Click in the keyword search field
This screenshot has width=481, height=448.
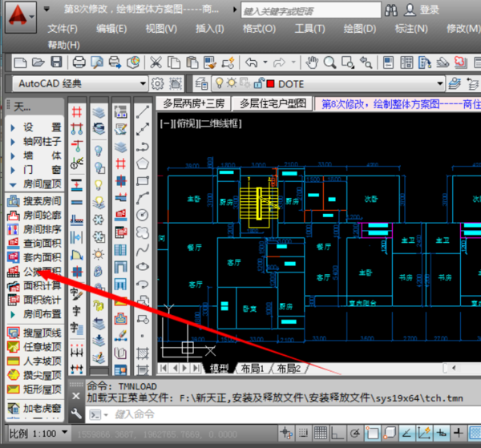point(311,10)
